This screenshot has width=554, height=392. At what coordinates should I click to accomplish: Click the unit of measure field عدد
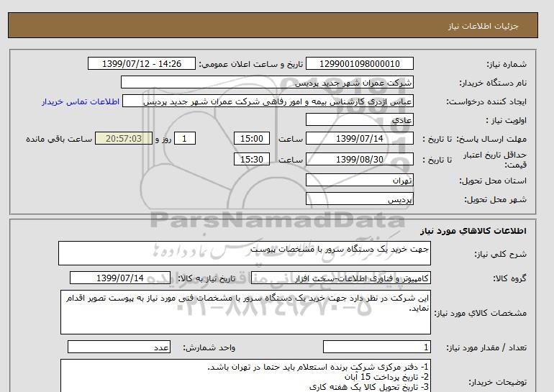[x=119, y=347]
